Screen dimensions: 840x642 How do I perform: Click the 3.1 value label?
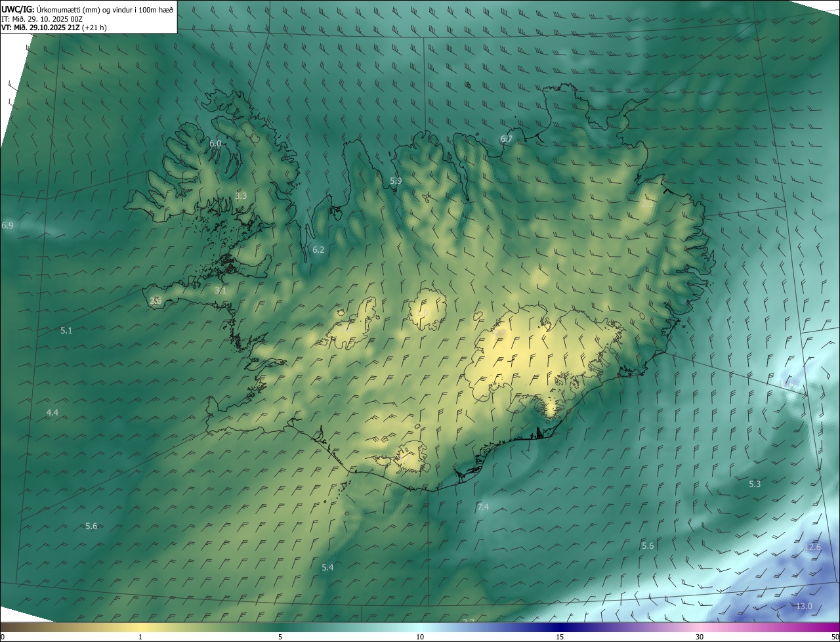220,290
